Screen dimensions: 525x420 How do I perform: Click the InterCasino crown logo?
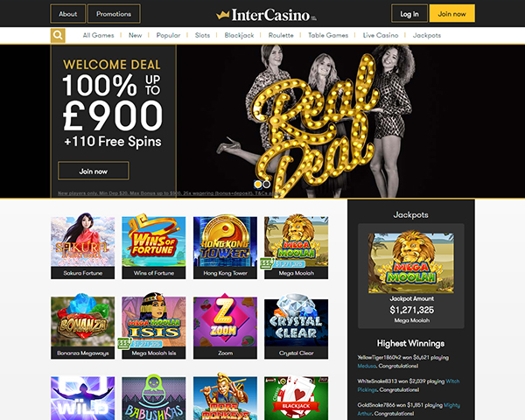[x=266, y=15]
